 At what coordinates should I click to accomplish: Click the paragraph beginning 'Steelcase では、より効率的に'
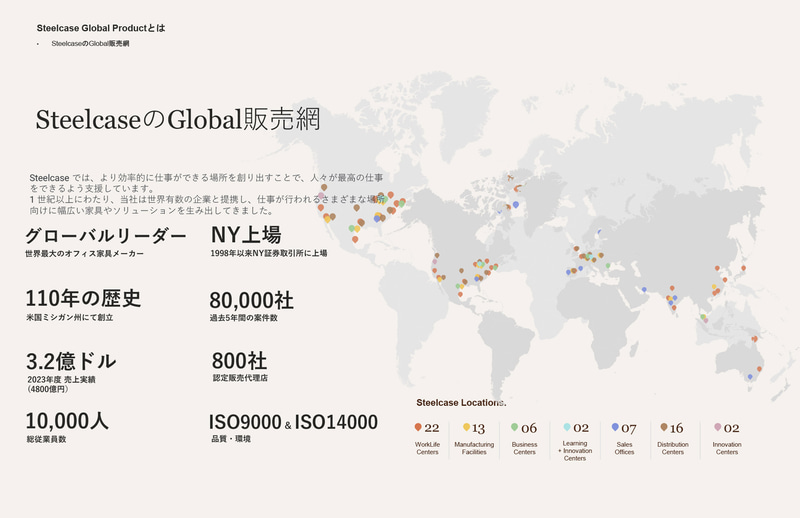[x=207, y=194]
